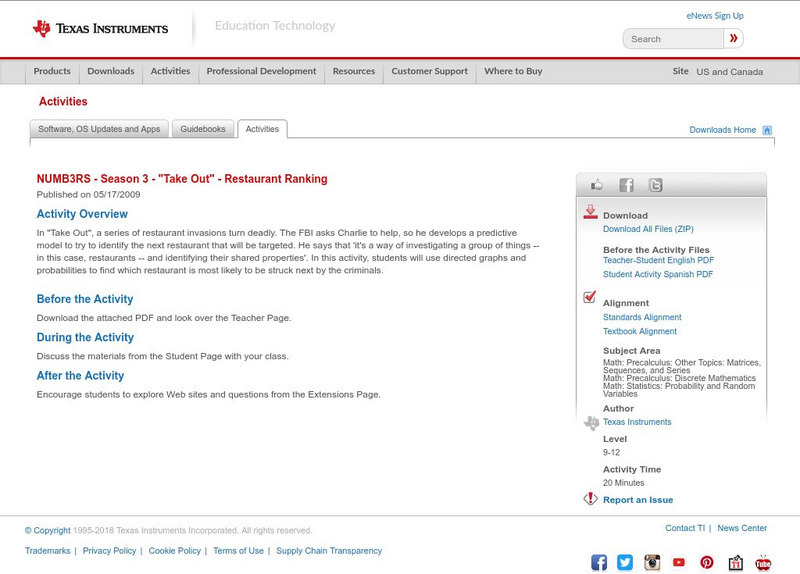The height and width of the screenshot is (574, 800).
Task: Open the footer YouTube icon
Action: (x=679, y=562)
